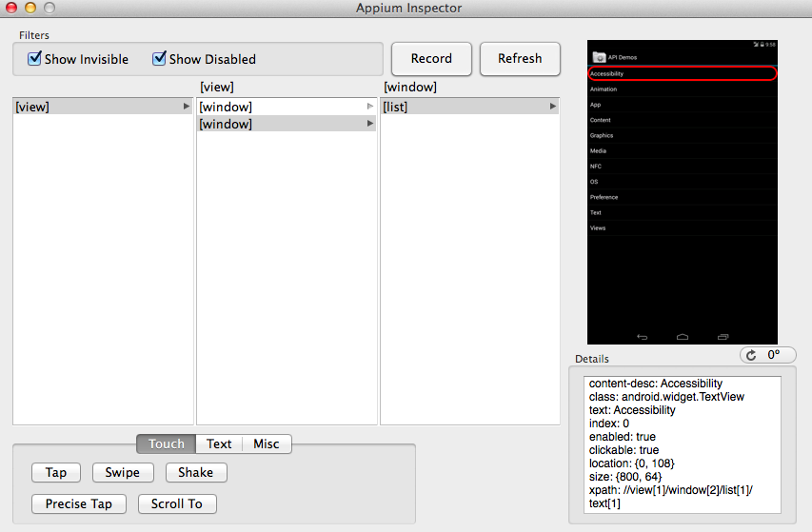Click the Details text box
The image size is (812, 532).
(x=682, y=444)
